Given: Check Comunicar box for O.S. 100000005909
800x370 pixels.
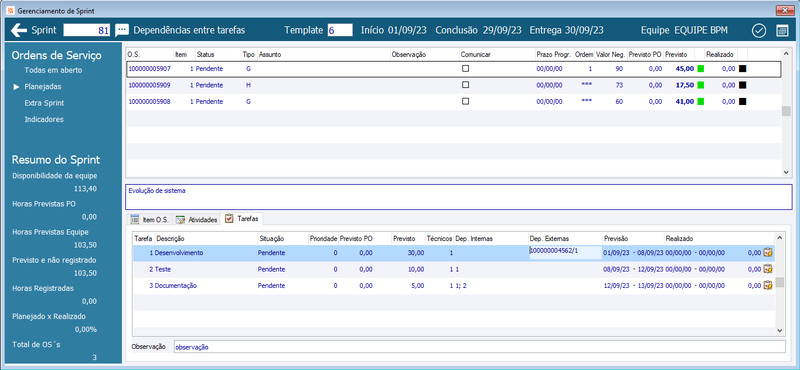Looking at the screenshot, I should click(x=465, y=85).
